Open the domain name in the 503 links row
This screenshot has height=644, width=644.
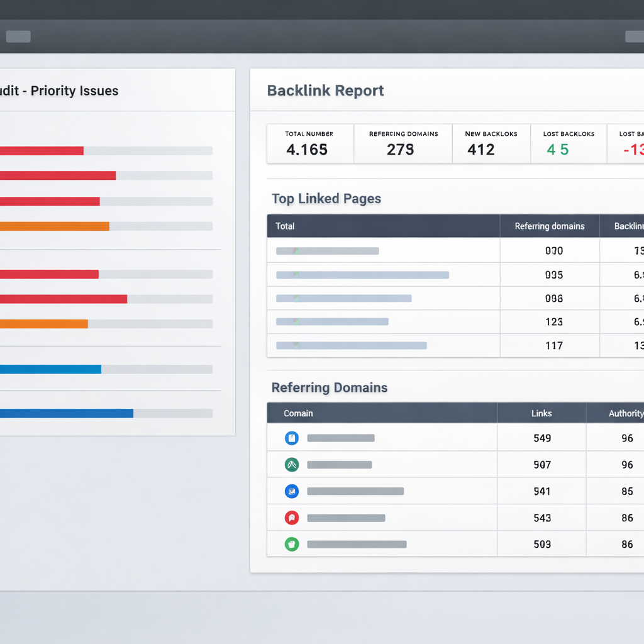(x=357, y=545)
